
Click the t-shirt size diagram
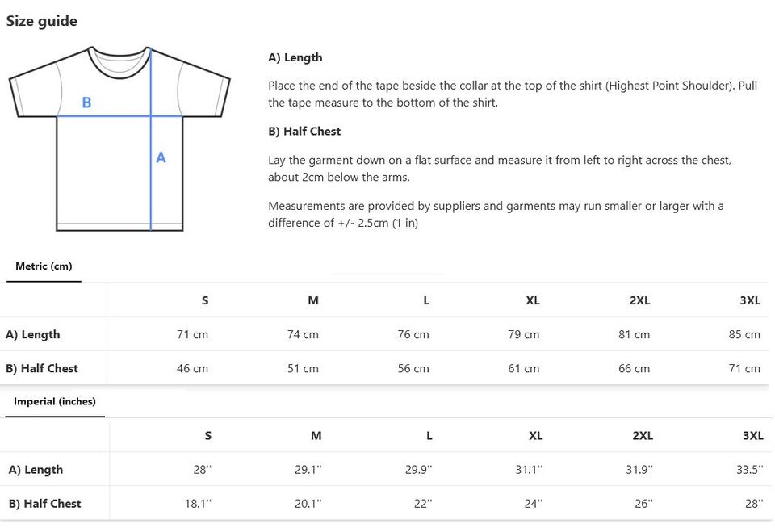[x=119, y=139]
